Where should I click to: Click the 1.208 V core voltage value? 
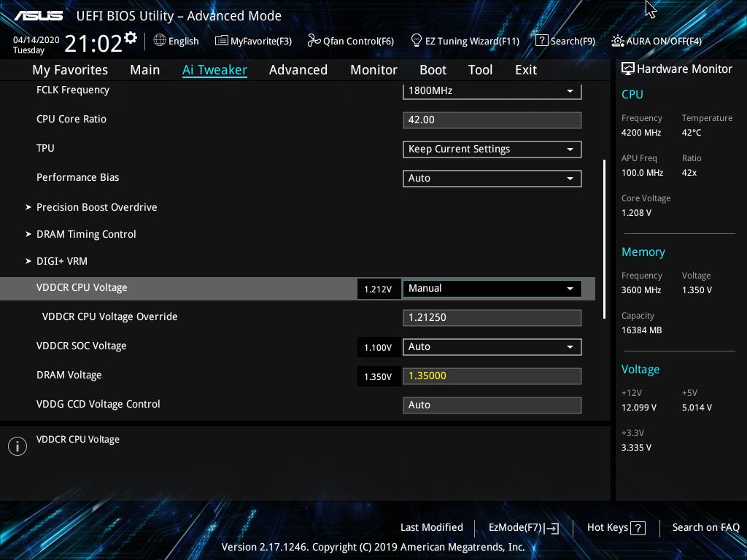click(636, 213)
